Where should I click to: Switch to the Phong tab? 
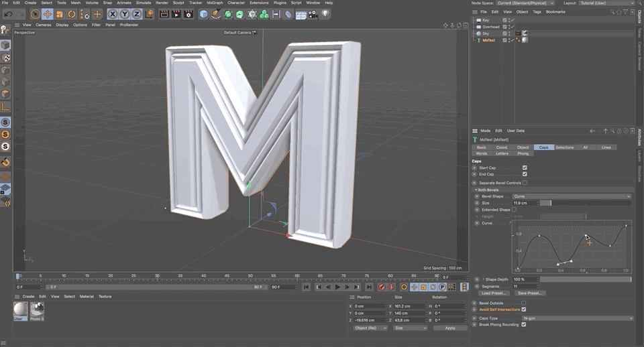[x=523, y=153]
